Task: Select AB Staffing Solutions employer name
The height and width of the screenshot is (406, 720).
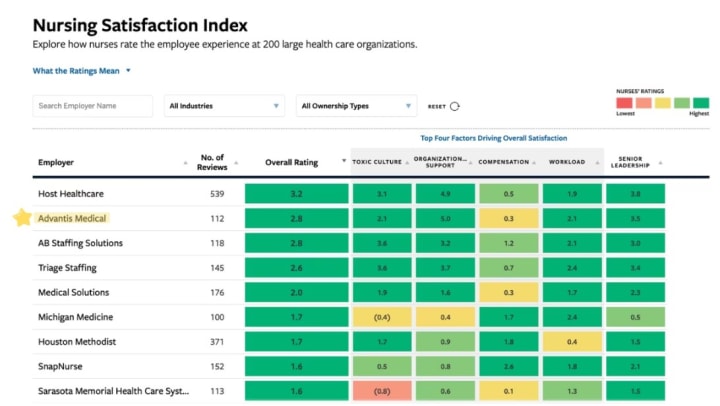Action: point(80,243)
